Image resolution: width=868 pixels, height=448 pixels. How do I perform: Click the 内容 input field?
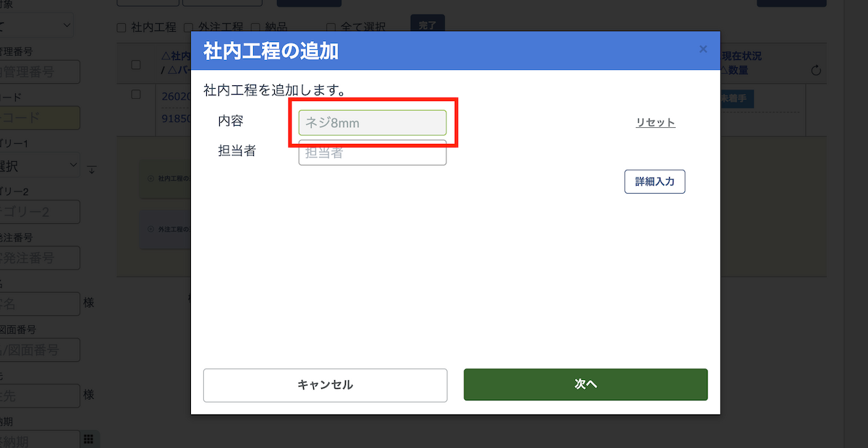(372, 123)
